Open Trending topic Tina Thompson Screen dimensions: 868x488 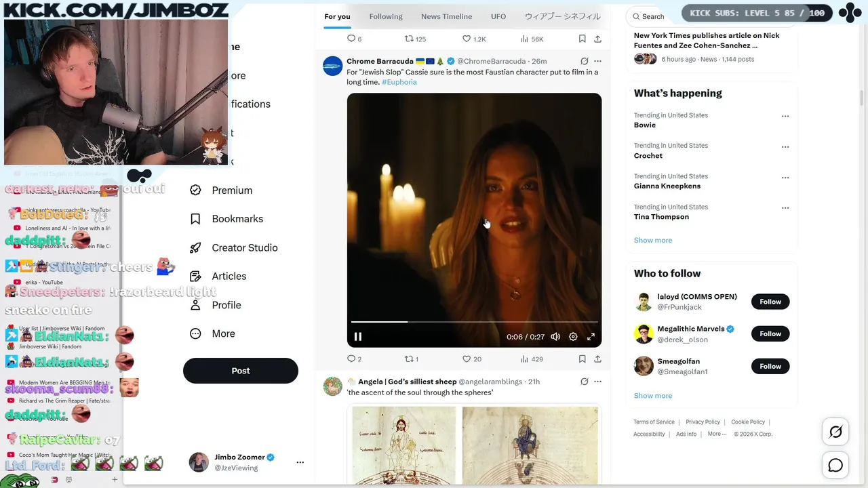[x=661, y=217]
